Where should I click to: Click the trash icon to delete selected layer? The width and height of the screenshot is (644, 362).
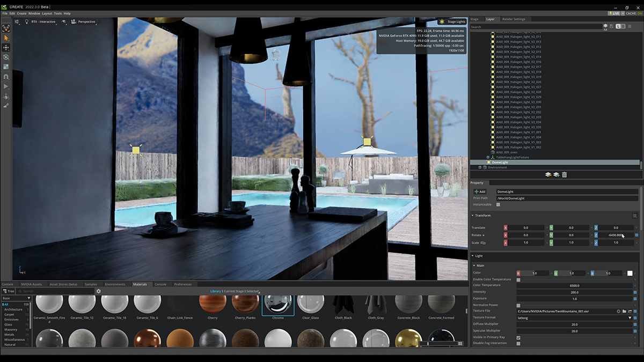[x=565, y=174]
